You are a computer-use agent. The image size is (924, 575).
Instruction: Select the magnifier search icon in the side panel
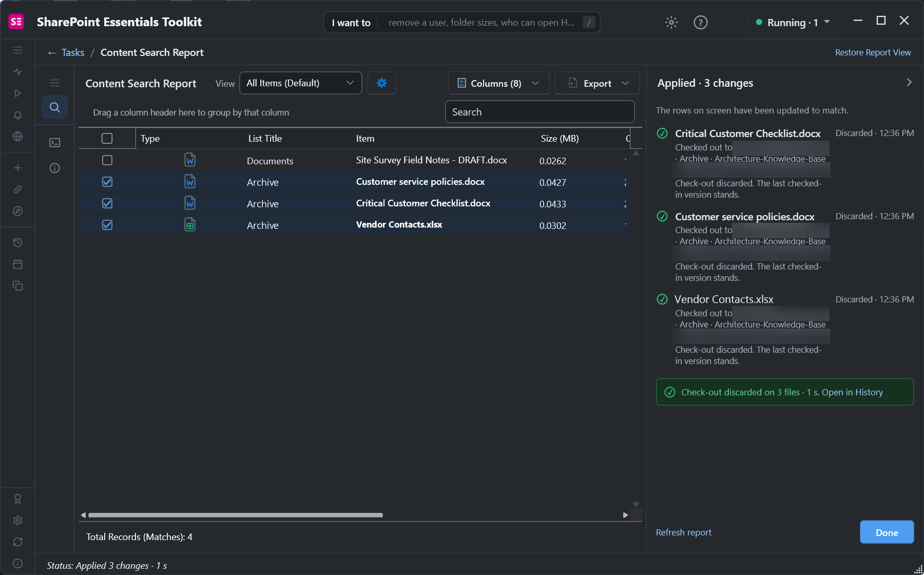click(54, 107)
